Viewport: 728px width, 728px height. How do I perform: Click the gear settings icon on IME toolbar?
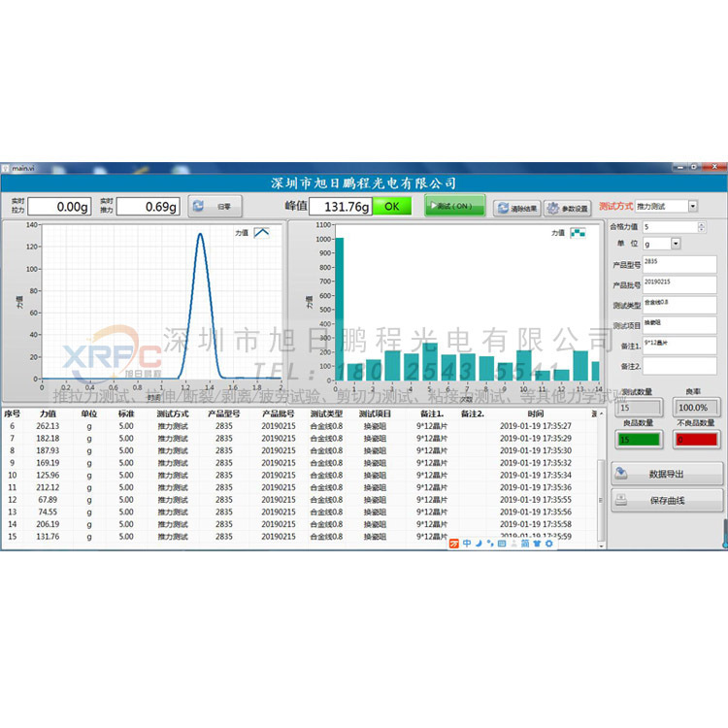click(548, 544)
